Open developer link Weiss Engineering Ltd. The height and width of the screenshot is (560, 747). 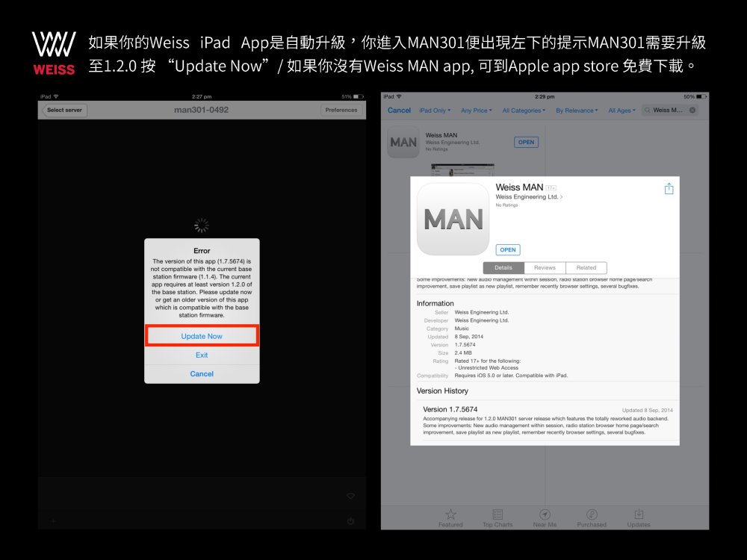(x=529, y=196)
